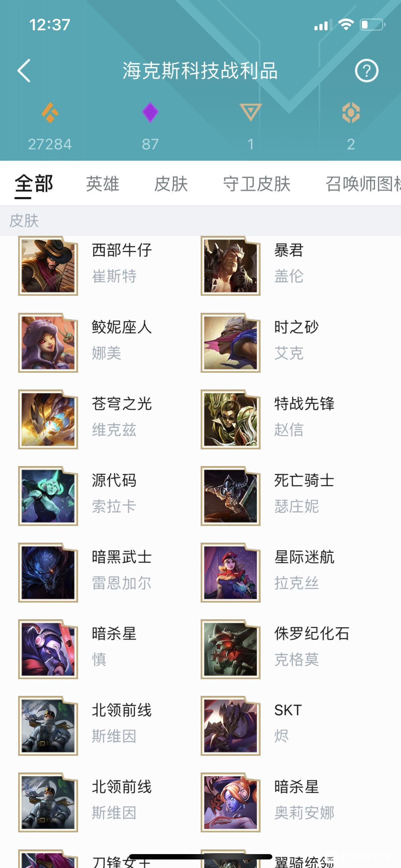Screen dimensions: 401x868
Task: Select the 暴君 盖伦 skin thumbnail
Action: 231,266
